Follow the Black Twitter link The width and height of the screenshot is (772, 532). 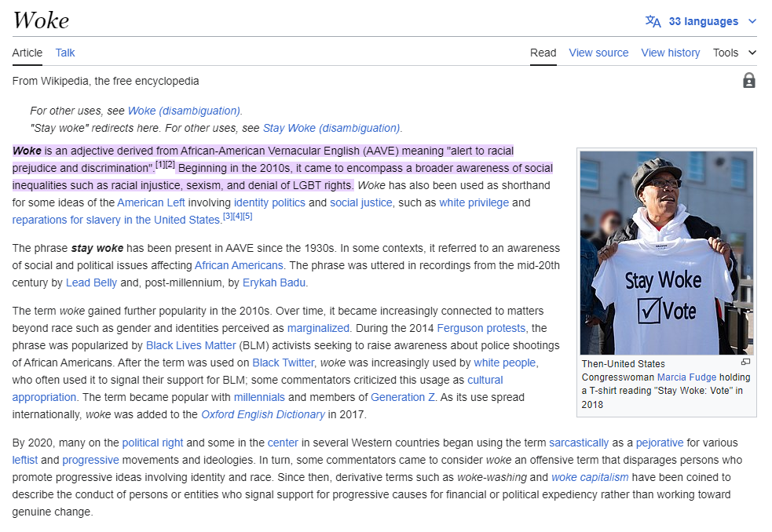[x=283, y=363]
